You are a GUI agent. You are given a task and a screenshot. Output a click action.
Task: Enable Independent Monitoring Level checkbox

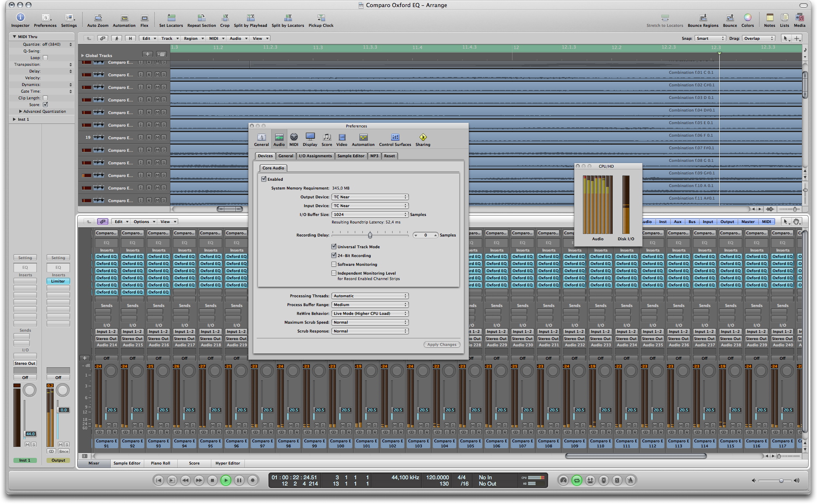click(334, 273)
